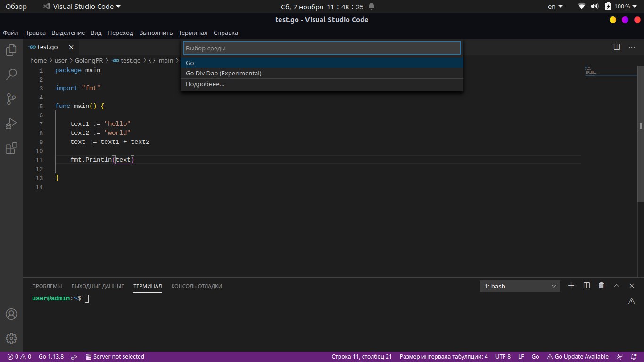Screen dimensions: 644x362
Task: Open the Search view in activity bar
Action: [11, 74]
